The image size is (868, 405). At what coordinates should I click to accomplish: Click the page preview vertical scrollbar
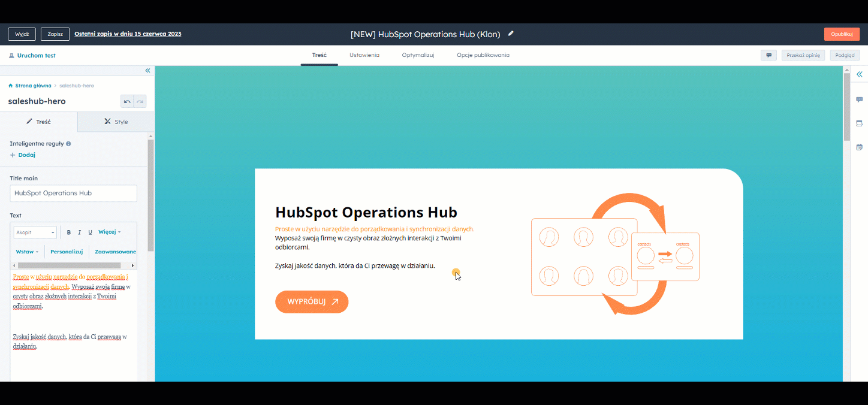pyautogui.click(x=846, y=107)
